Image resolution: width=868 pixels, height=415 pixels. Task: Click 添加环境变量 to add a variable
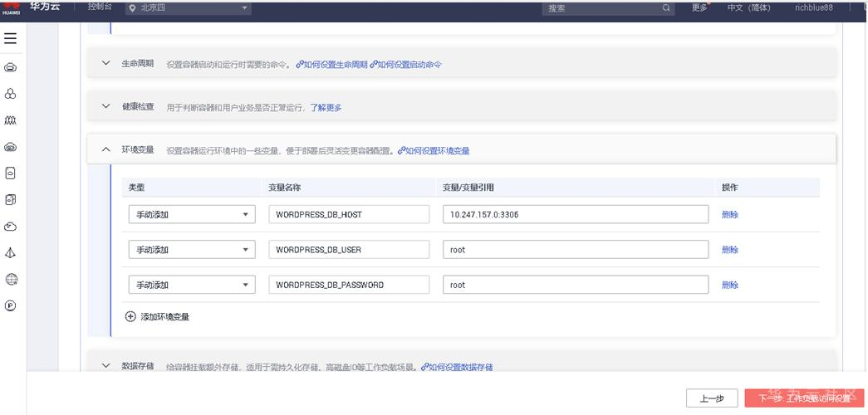click(x=165, y=317)
